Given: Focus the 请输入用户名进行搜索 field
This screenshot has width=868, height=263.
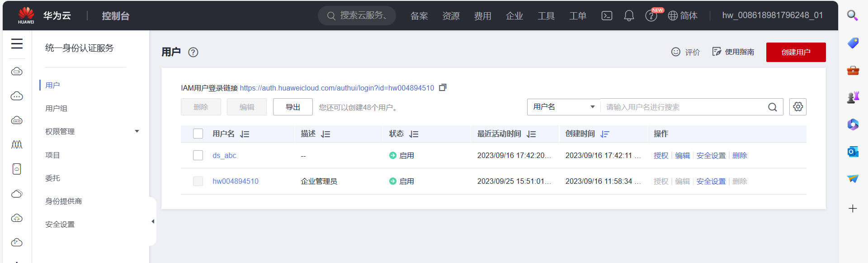Looking at the screenshot, I should click(683, 107).
